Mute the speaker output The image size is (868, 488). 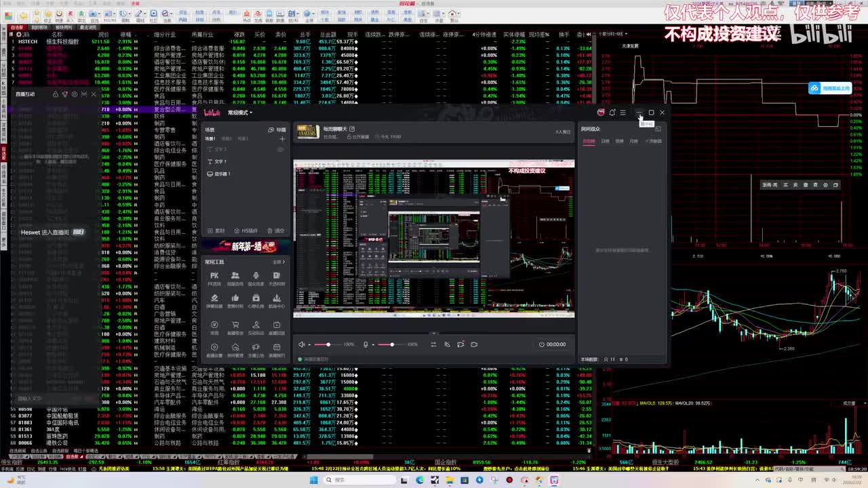pyautogui.click(x=302, y=344)
